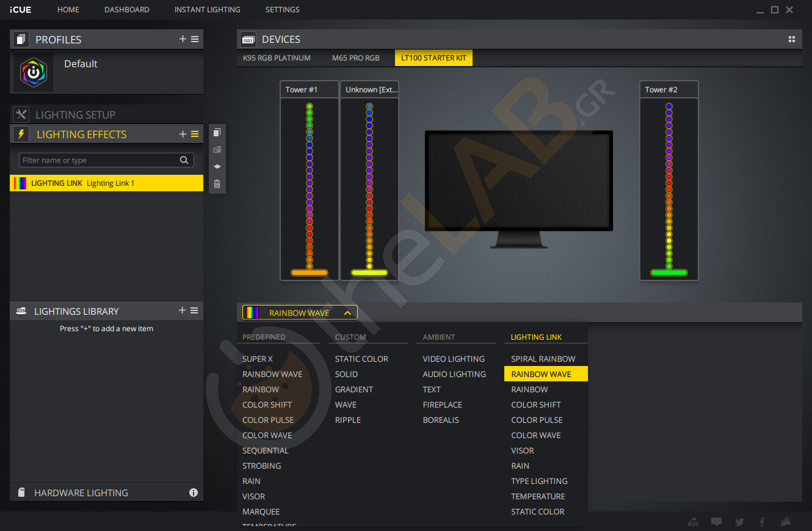Switch to INSTANT LIGHTING
This screenshot has width=812, height=531.
[x=208, y=10]
